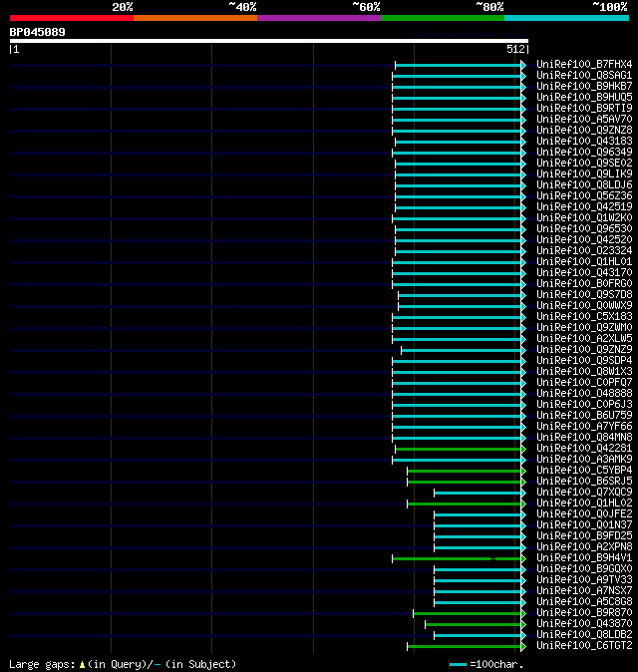Open hit UniRef100_B9RTI9

click(x=584, y=109)
